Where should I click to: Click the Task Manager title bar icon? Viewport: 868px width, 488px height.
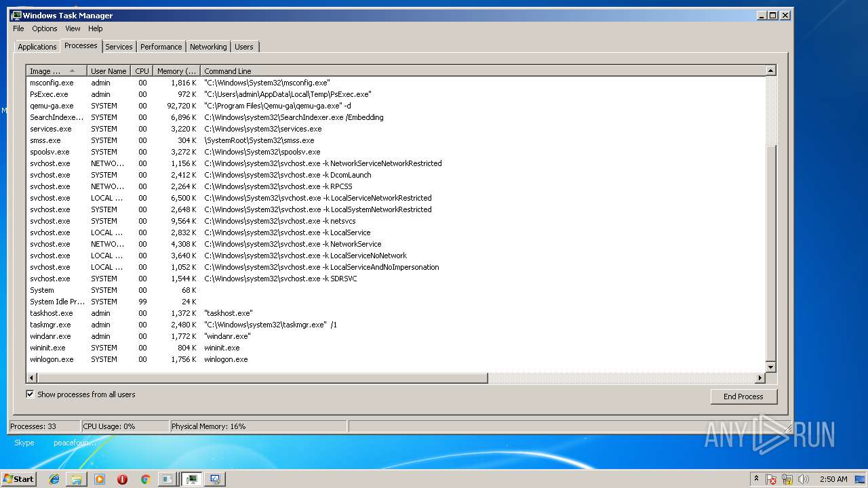pos(16,15)
